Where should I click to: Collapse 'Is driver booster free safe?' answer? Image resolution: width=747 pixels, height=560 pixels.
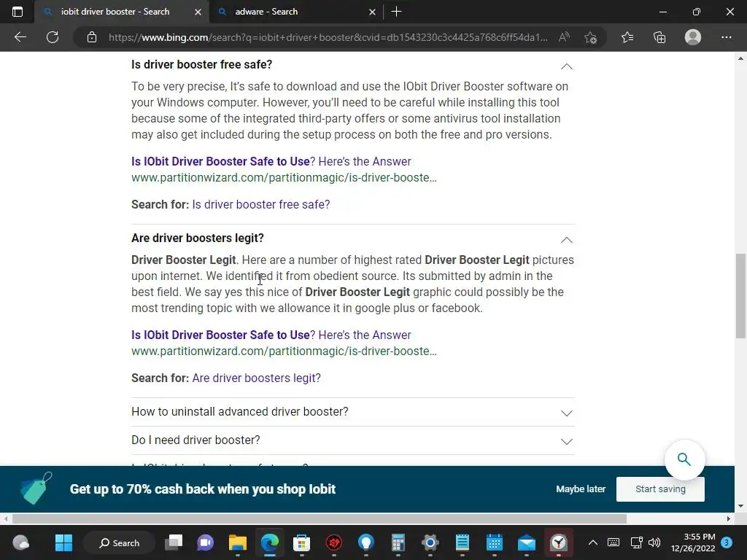566,66
